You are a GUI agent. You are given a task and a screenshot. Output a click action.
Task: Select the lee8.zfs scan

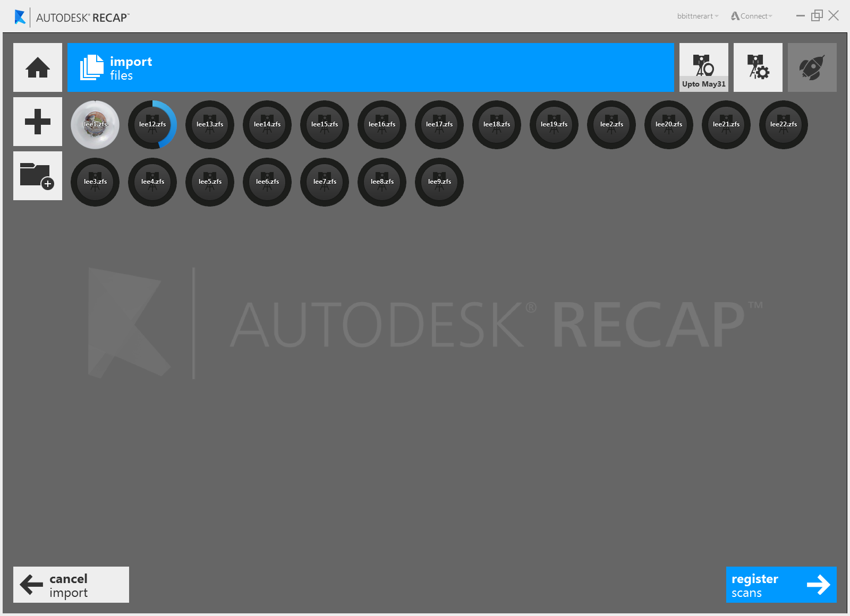click(x=382, y=182)
